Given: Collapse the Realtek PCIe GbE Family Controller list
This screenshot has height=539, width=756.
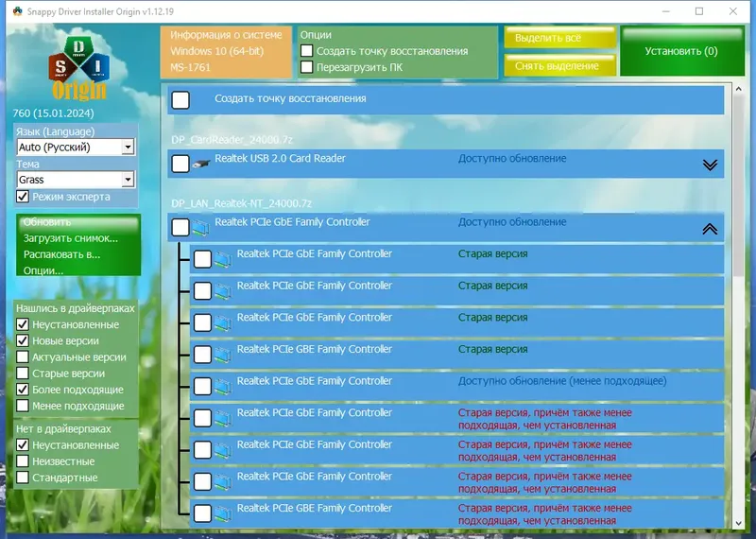Looking at the screenshot, I should pos(710,229).
